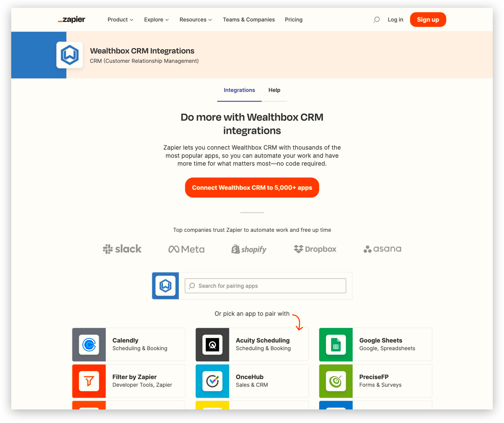Switch to the Help tab
The image size is (504, 423).
pos(274,90)
